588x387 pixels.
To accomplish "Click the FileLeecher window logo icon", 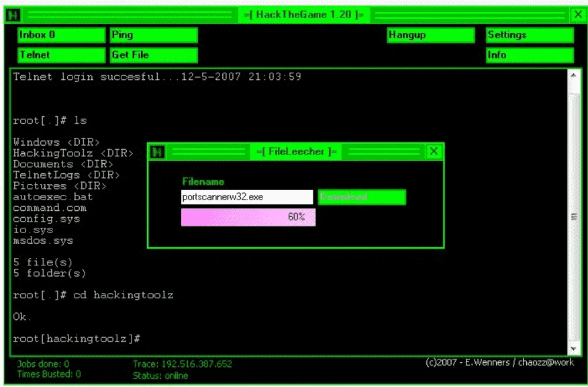I will point(157,152).
